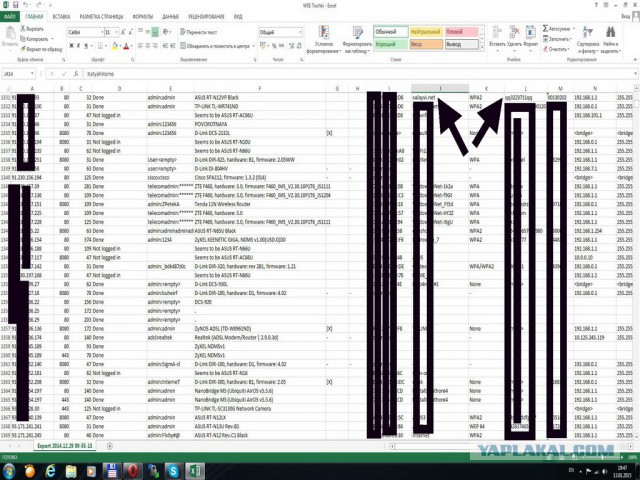This screenshot has height=480, width=640.
Task: Center cell text horizontally
Action: (x=147, y=46)
